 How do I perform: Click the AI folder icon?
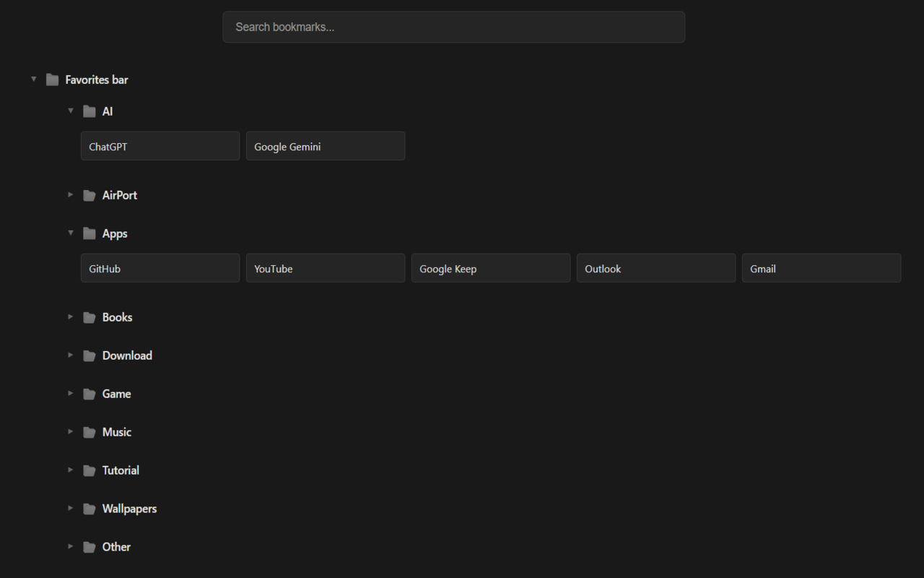(x=90, y=111)
